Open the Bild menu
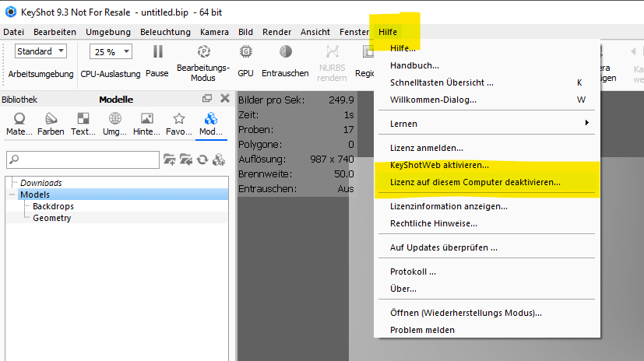This screenshot has width=644, height=361. (x=245, y=32)
